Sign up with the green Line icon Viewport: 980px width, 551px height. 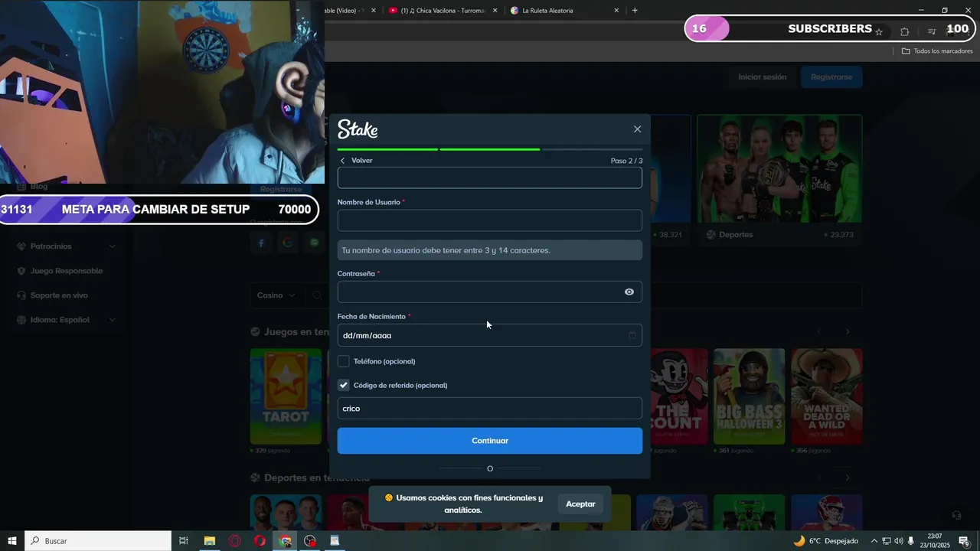314,243
